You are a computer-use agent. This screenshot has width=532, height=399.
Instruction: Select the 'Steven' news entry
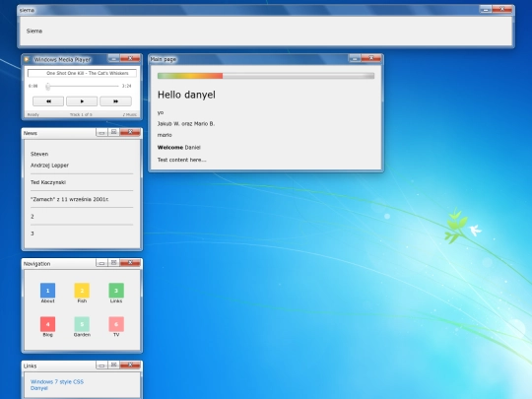(x=39, y=154)
